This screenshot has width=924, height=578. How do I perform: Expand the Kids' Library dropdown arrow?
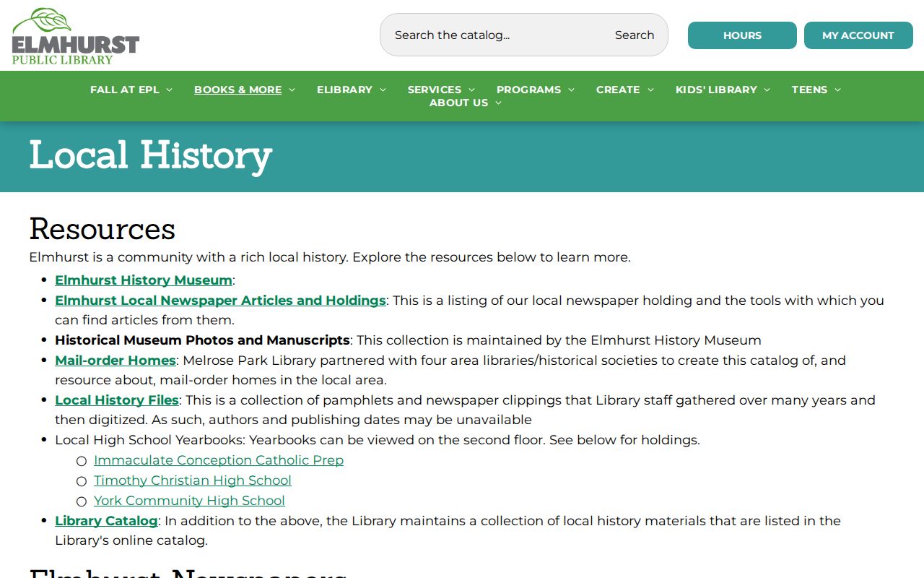click(767, 90)
